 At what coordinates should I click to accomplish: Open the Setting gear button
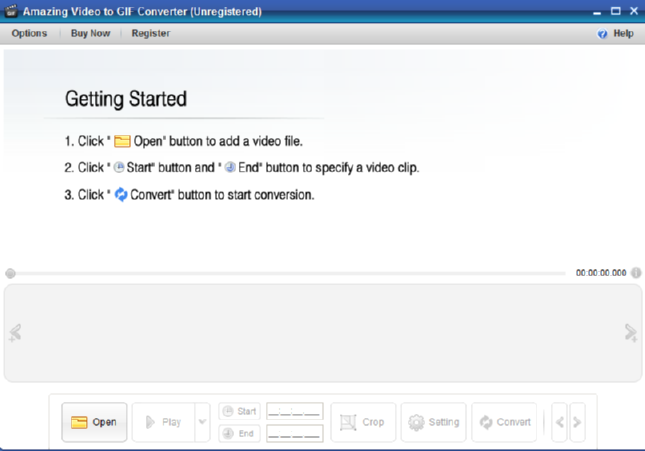[x=434, y=422]
